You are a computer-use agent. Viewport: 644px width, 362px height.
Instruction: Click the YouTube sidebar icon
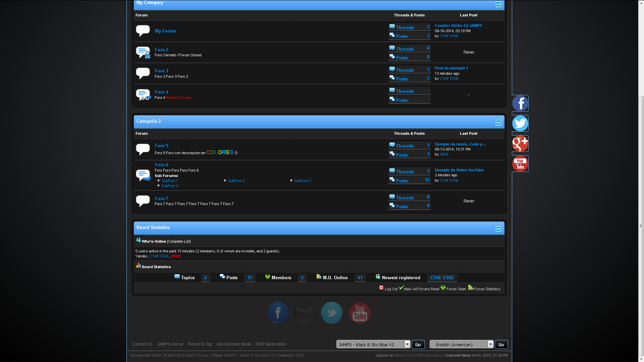coord(520,164)
